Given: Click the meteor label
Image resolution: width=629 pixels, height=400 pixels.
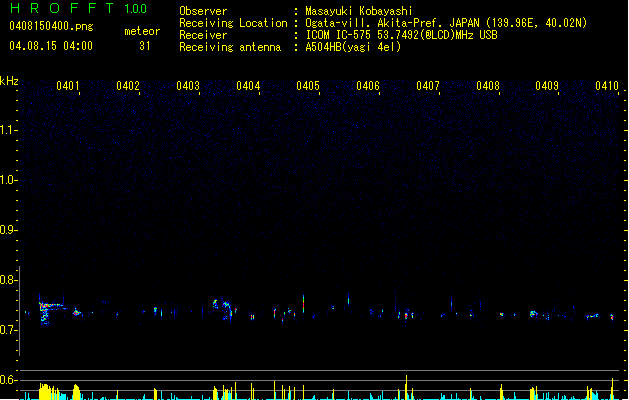Looking at the screenshot, I should coord(142,31).
